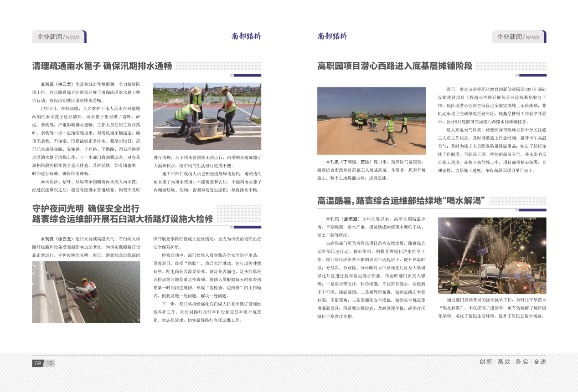This screenshot has height=392, width=578.
Task: Click footer slogan word 高效
Action: (504, 361)
